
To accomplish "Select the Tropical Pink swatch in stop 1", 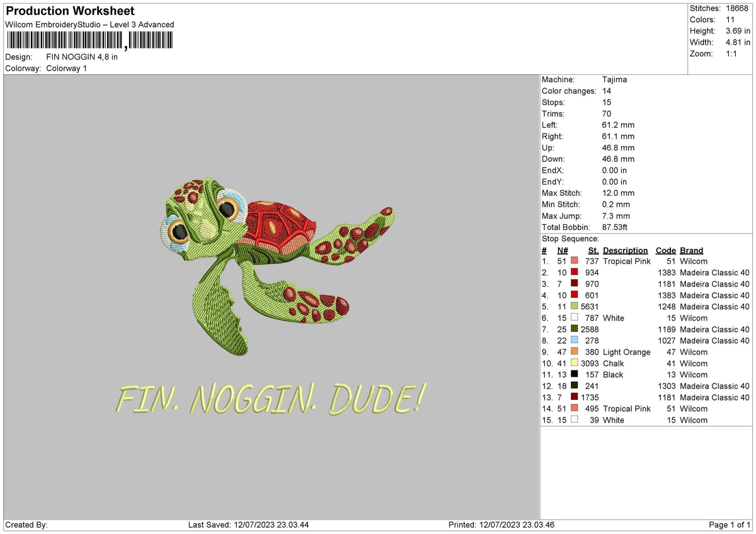I will (x=574, y=261).
